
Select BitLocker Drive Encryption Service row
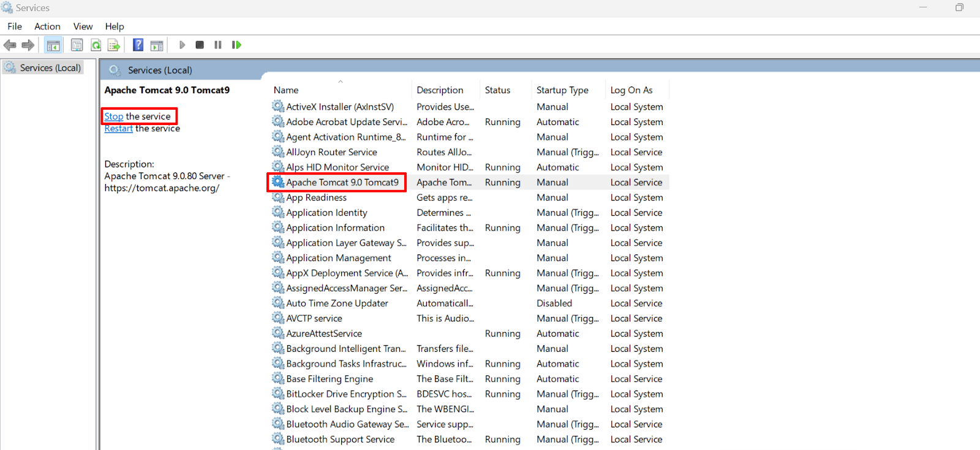coord(469,394)
